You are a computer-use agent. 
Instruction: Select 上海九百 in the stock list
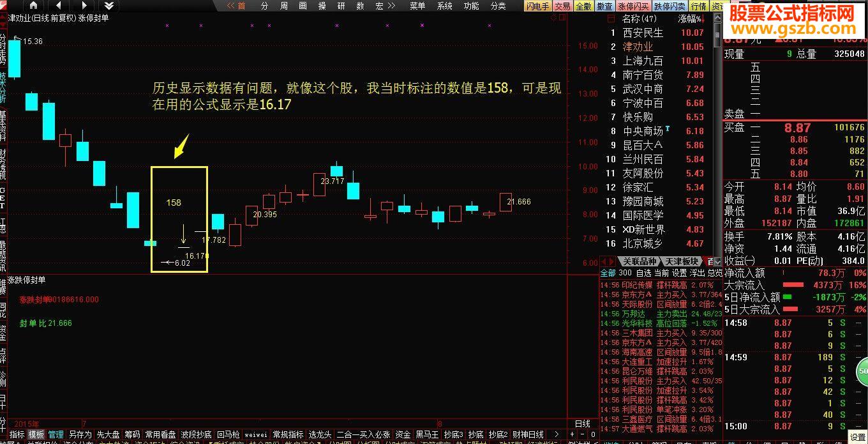click(x=643, y=61)
